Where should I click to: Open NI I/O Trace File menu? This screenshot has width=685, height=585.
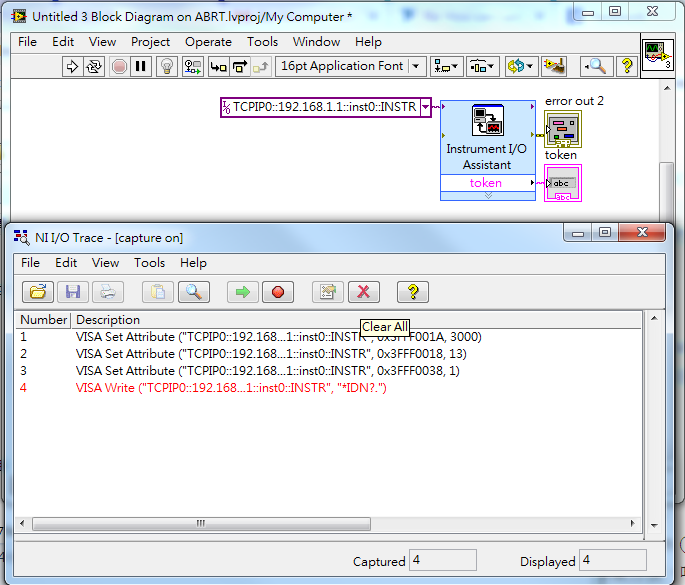click(30, 263)
